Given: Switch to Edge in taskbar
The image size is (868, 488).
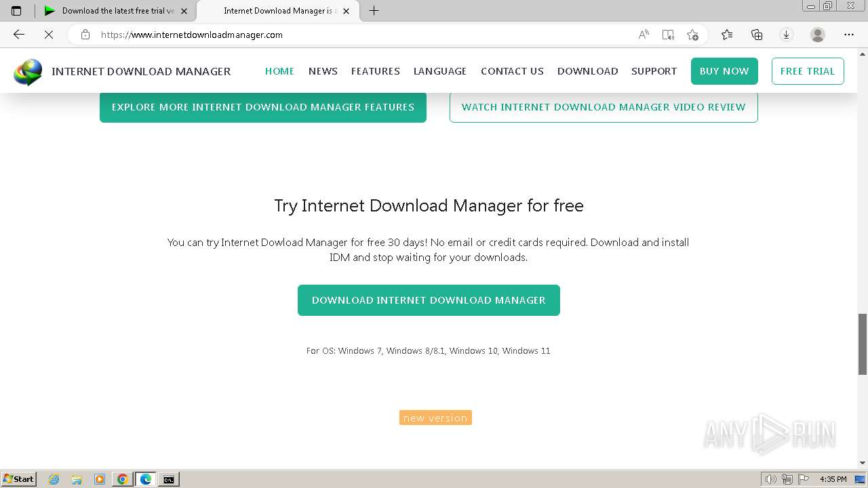Looking at the screenshot, I should pos(146,479).
